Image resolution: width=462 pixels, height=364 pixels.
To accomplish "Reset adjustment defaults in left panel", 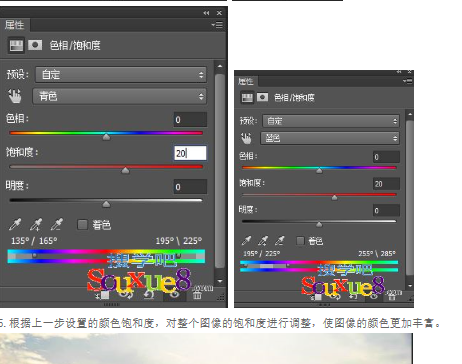I will click(149, 295).
